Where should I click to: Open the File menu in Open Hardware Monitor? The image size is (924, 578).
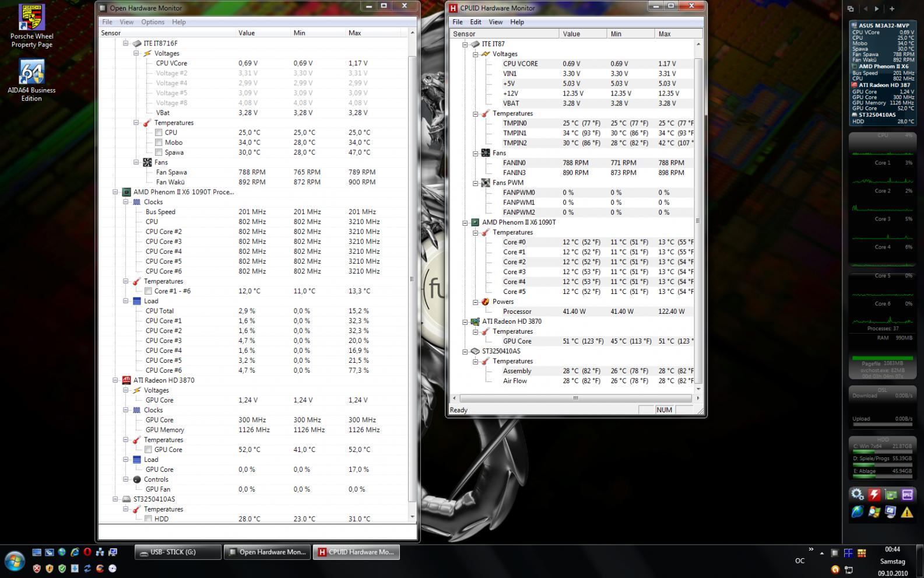click(x=107, y=22)
